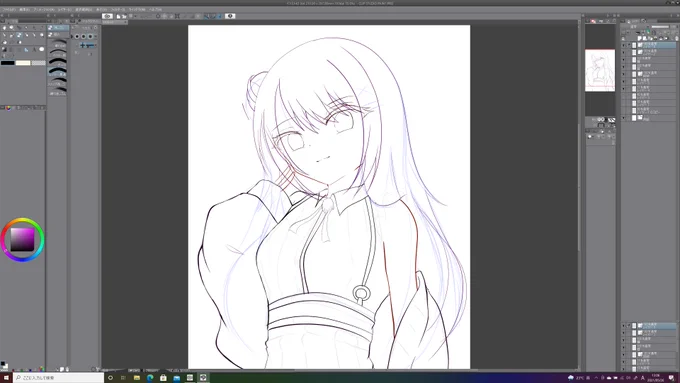Hide the third layer in the upper layer panel

pos(623,59)
